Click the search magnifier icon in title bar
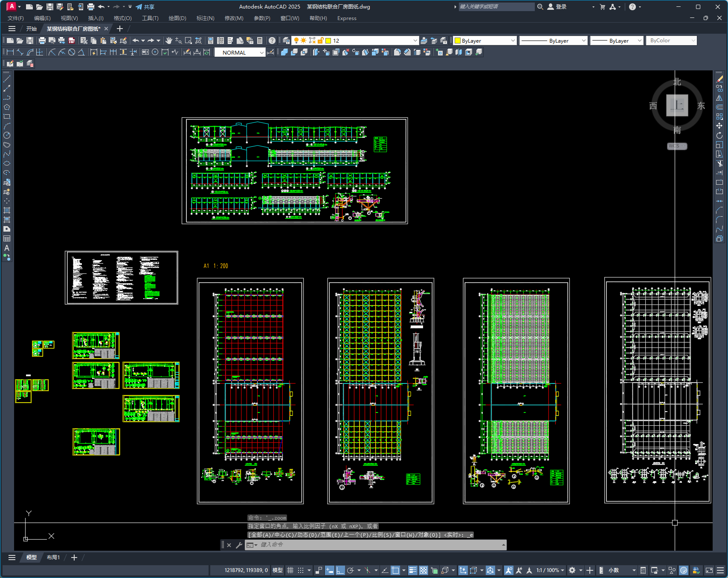 point(540,7)
